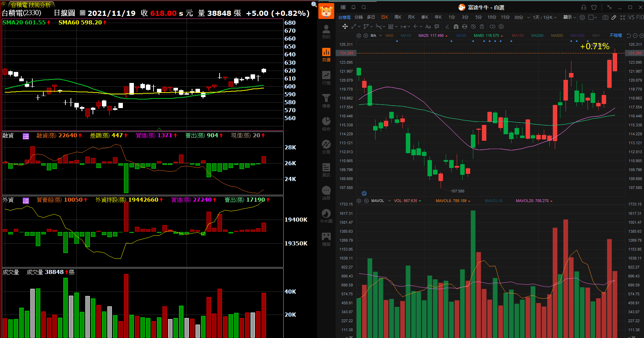This screenshot has width=644, height=338.
Task: Add a comment bubble annotation
Action: pyautogui.click(x=437, y=27)
